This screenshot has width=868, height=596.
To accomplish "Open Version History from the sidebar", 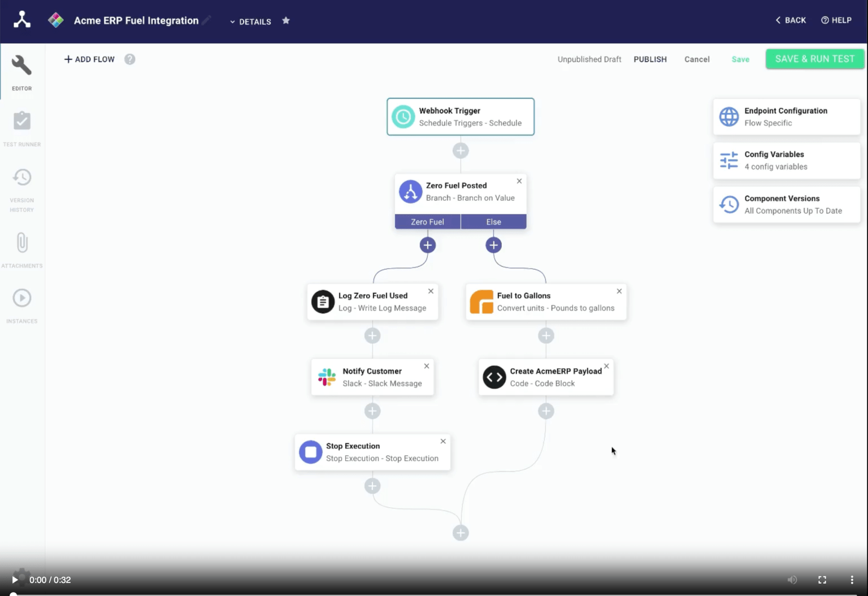I will click(21, 187).
